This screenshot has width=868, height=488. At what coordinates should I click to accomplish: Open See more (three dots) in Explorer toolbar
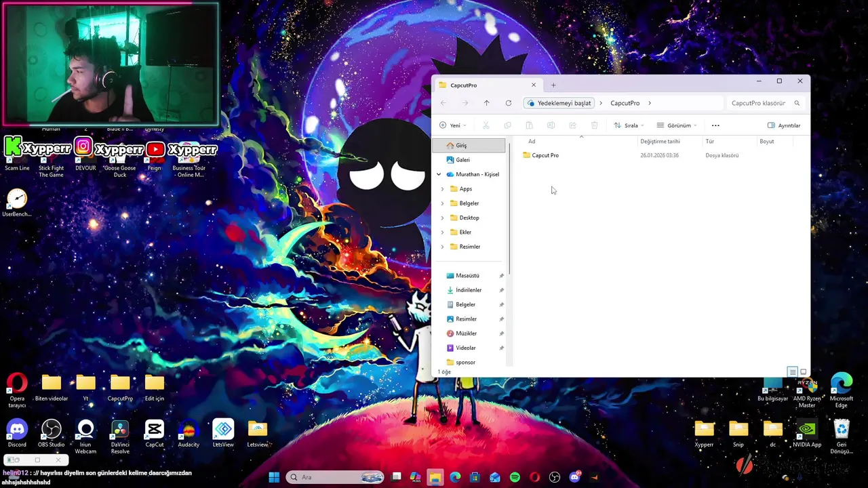(x=715, y=125)
